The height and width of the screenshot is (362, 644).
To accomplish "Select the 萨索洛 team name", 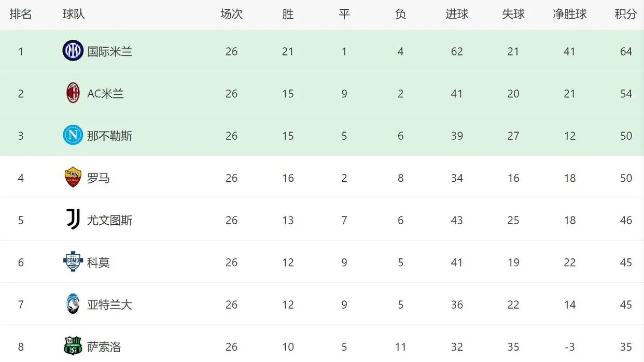I will coord(104,346).
